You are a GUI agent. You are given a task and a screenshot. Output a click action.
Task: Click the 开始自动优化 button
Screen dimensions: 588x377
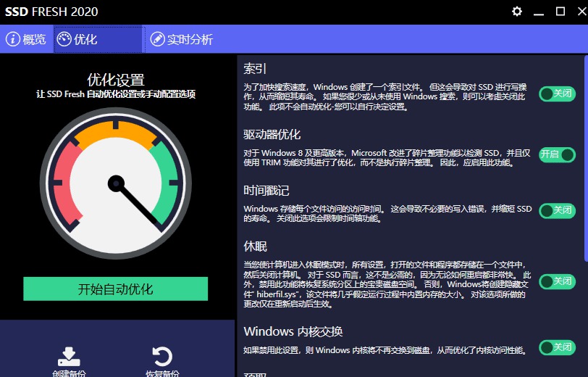point(116,289)
